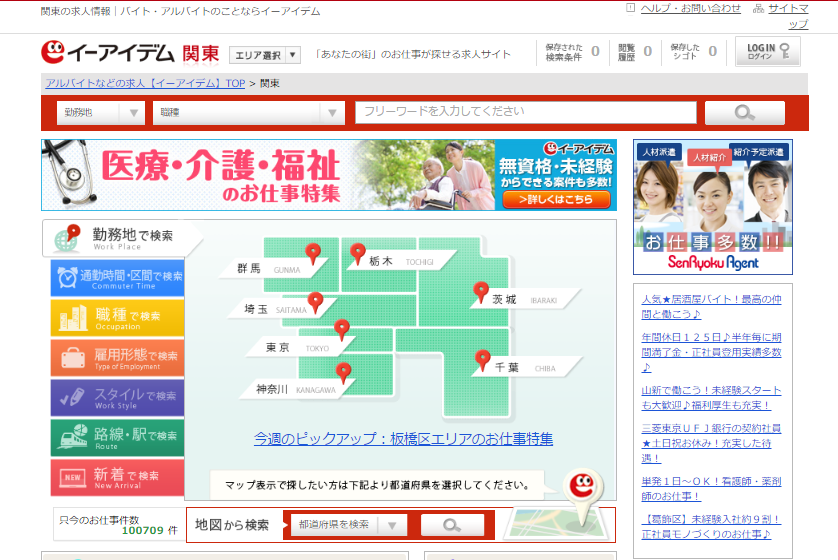The width and height of the screenshot is (838, 560).
Task: Click the help icon beside ヘルプ
Action: [631, 7]
